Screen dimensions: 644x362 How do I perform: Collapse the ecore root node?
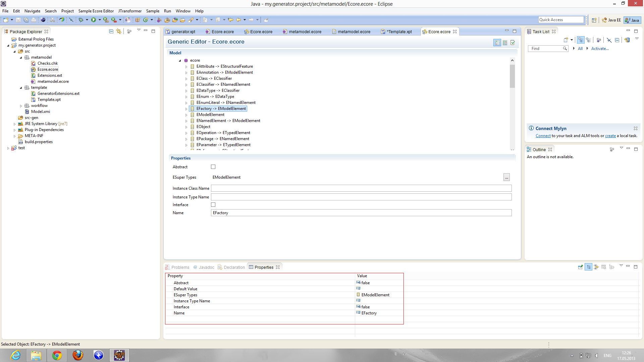180,61
